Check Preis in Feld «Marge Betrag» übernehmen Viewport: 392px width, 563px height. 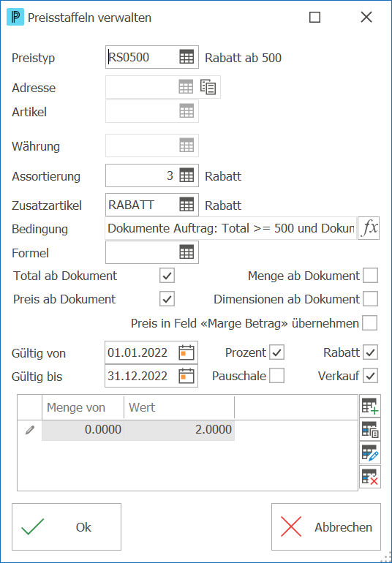coord(370,323)
